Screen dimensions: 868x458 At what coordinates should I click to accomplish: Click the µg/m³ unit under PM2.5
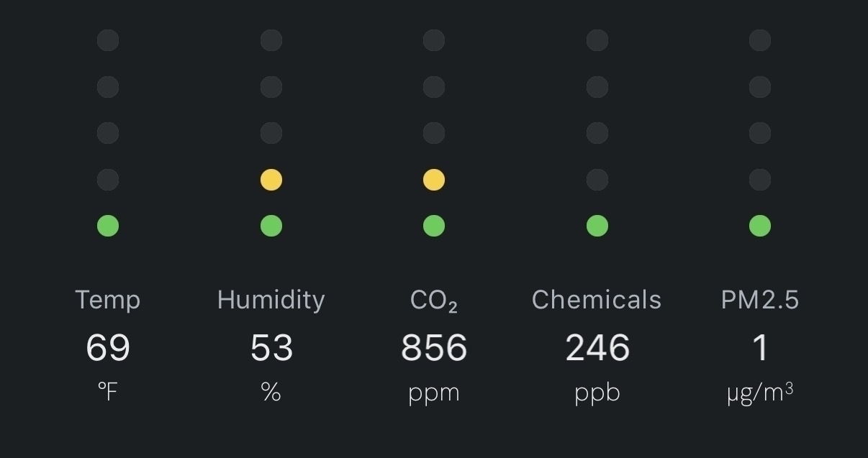coord(760,393)
